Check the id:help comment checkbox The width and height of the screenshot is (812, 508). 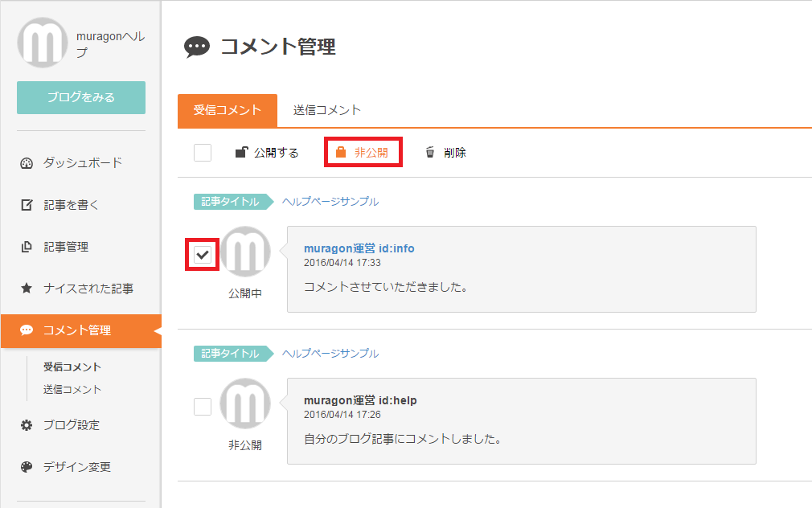coord(203,407)
